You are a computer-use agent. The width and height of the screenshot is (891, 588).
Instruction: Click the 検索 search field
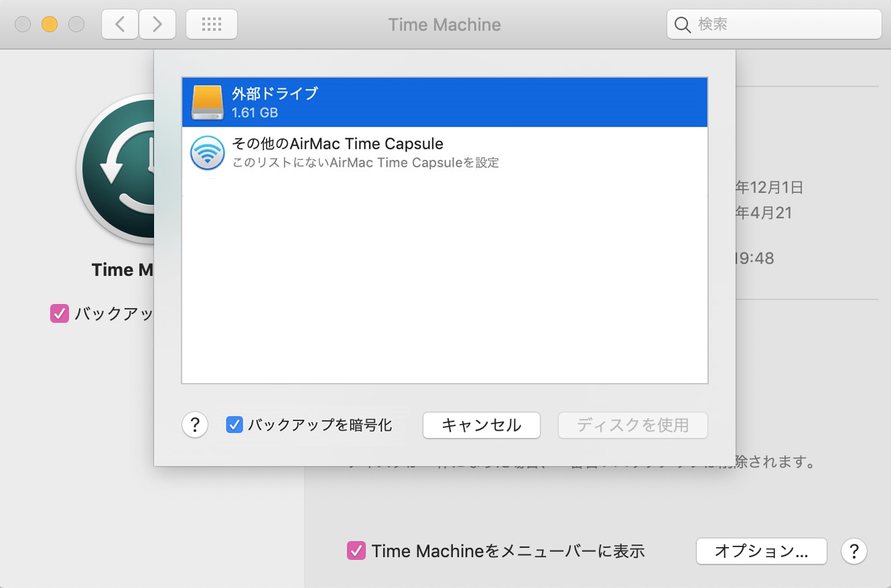point(774,25)
